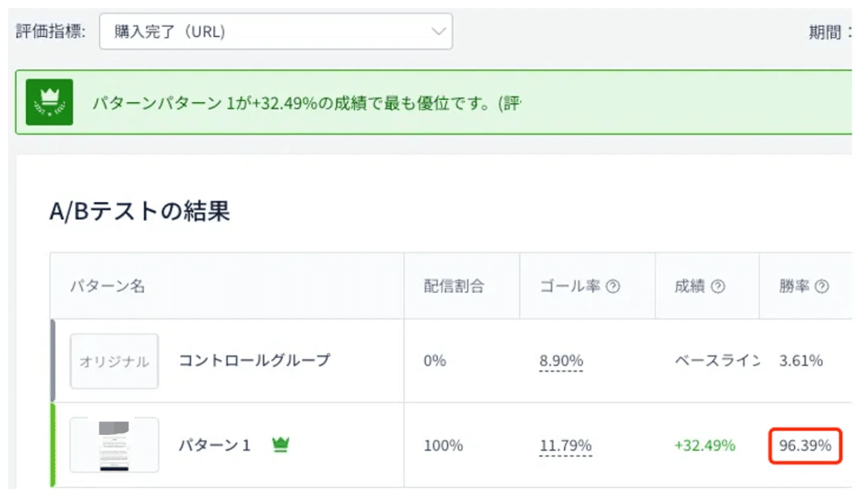868x503 pixels.
Task: Click the help icon next to 成績
Action: click(x=717, y=287)
